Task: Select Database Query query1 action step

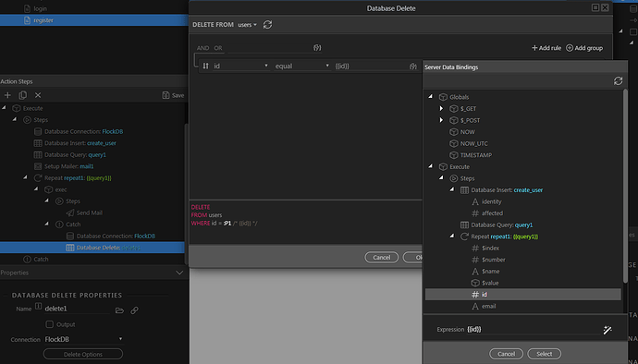Action: pyautogui.click(x=75, y=154)
